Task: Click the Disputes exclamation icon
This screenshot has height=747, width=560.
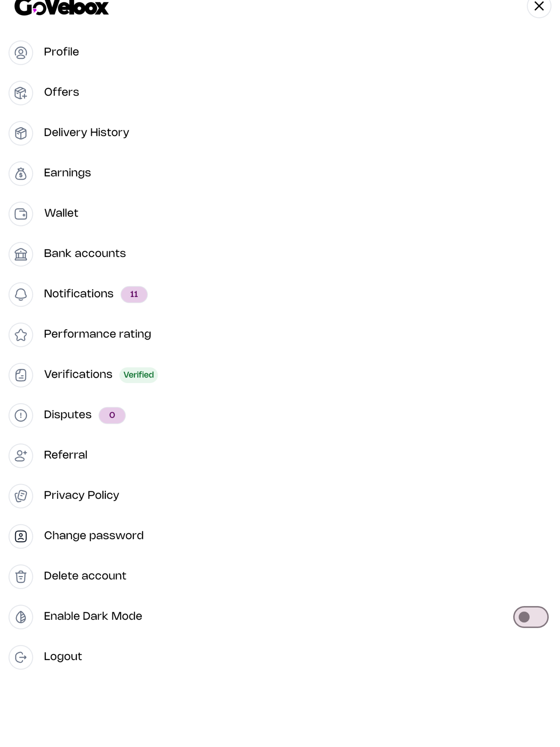Action: point(21,415)
